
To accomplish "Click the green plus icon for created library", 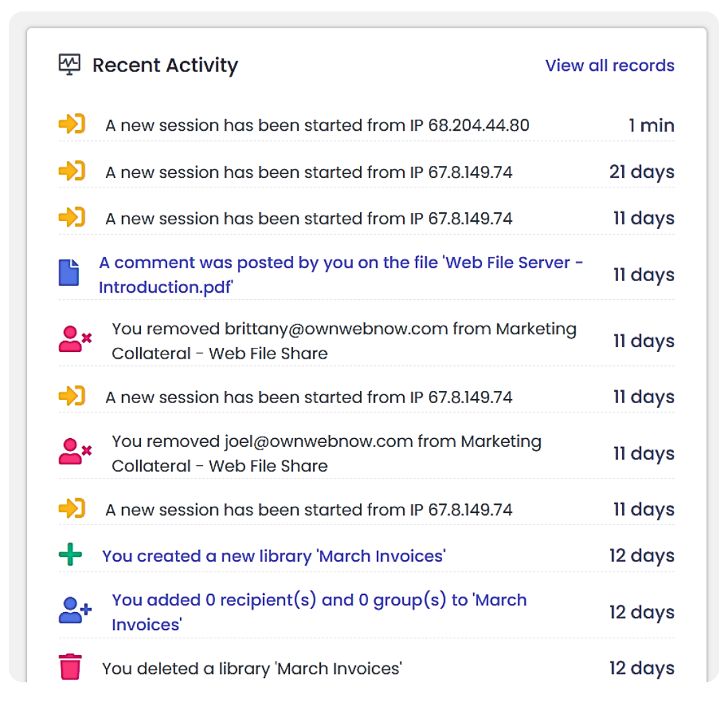I will (70, 555).
